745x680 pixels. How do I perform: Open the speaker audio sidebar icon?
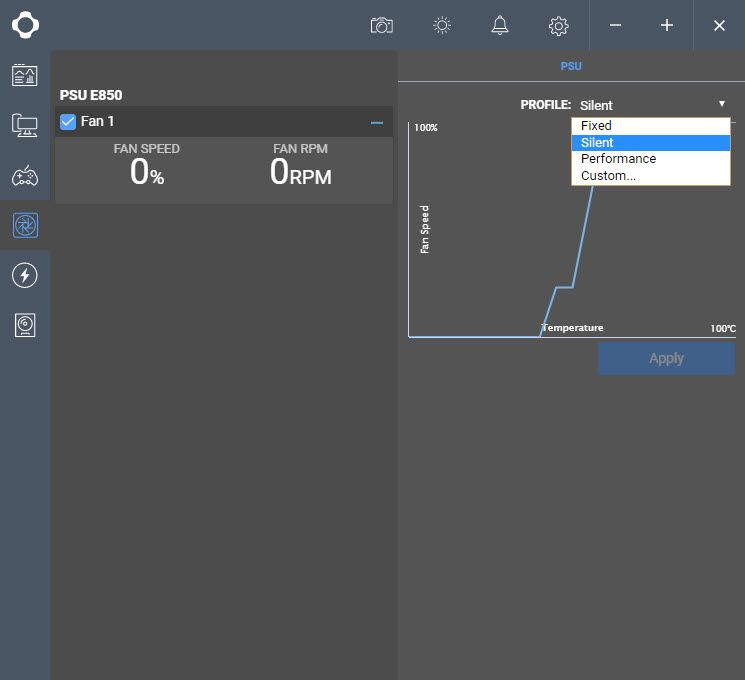click(x=25, y=325)
